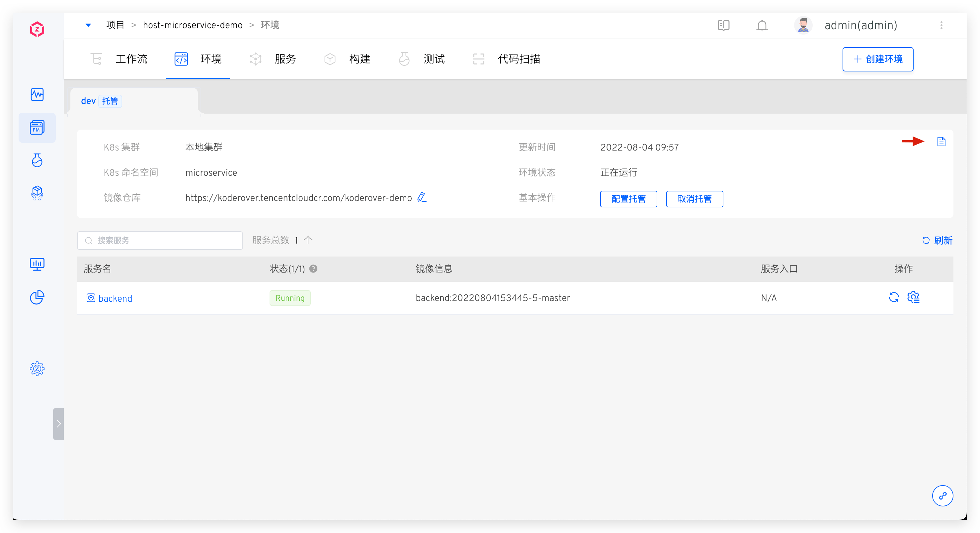This screenshot has height=533, width=980.
Task: Click the 创建环境 button
Action: click(x=877, y=59)
